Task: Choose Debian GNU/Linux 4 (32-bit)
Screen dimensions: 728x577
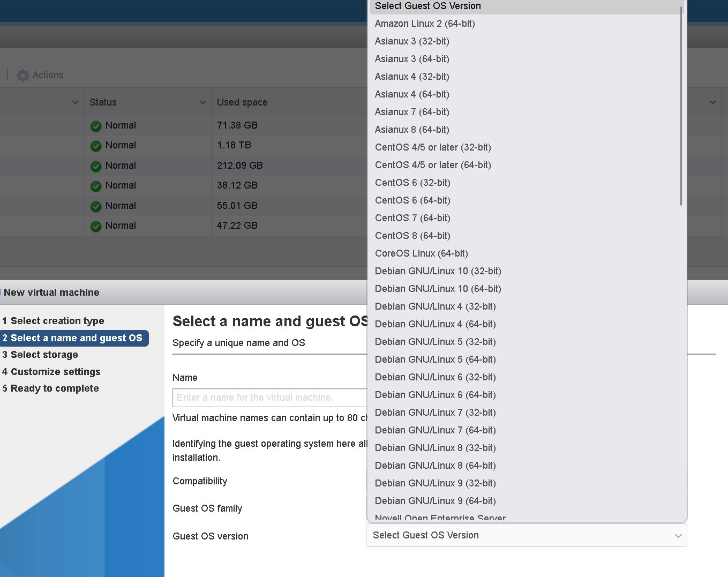Action: [x=436, y=306]
